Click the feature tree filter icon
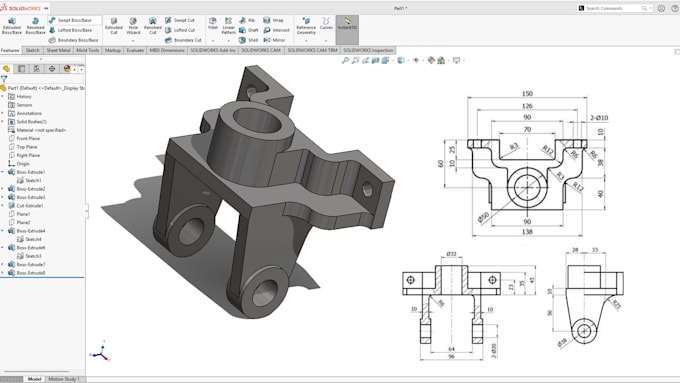The width and height of the screenshot is (680, 383). point(4,79)
